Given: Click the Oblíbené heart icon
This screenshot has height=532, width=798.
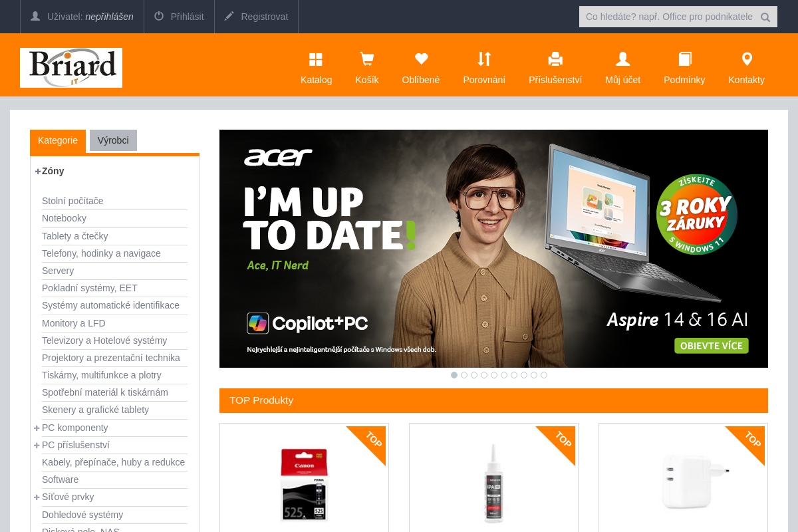Looking at the screenshot, I should [421, 59].
